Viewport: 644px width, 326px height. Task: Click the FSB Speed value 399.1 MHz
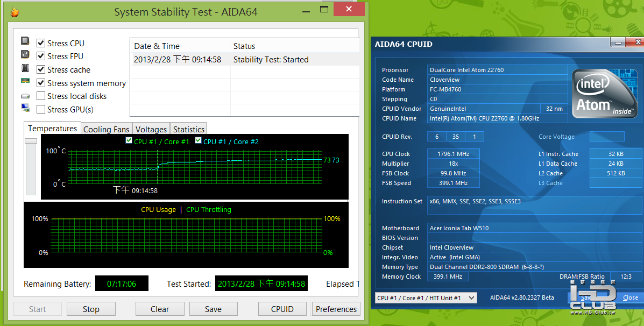(x=453, y=183)
